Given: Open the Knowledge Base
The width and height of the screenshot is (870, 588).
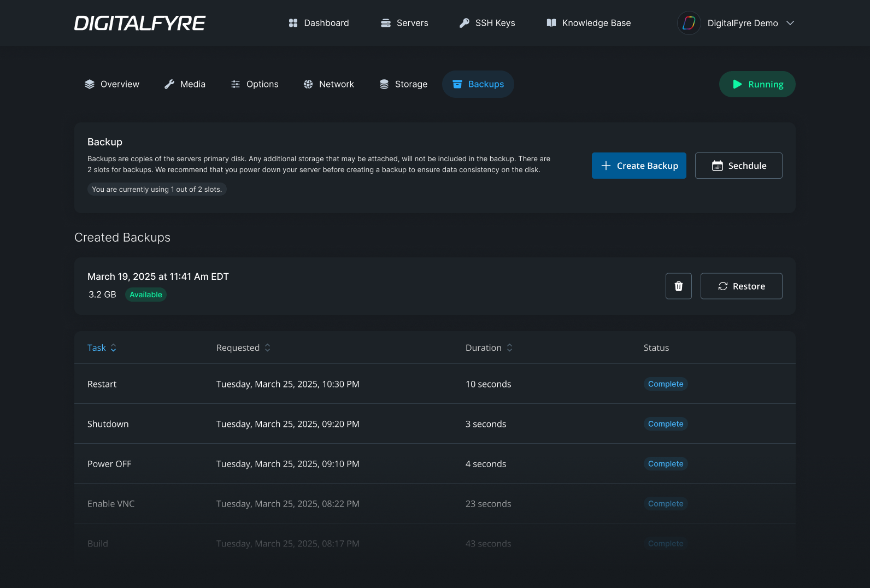Looking at the screenshot, I should pyautogui.click(x=589, y=23).
